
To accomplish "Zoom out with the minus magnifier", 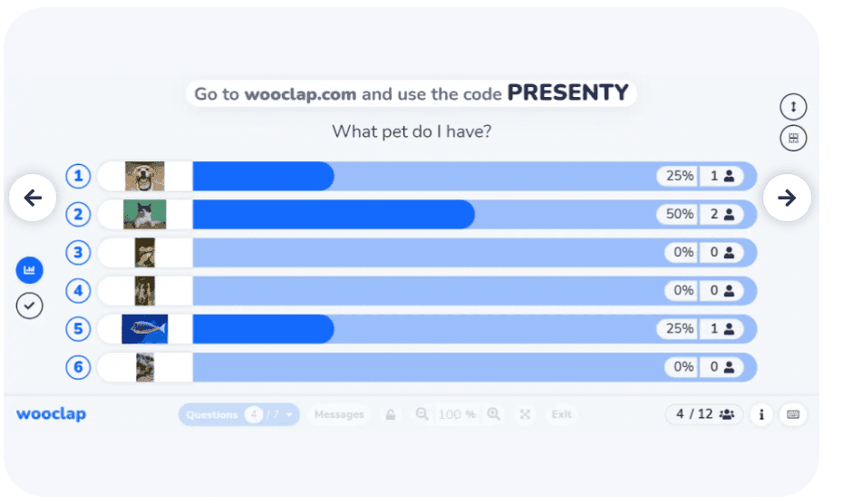I will click(422, 413).
